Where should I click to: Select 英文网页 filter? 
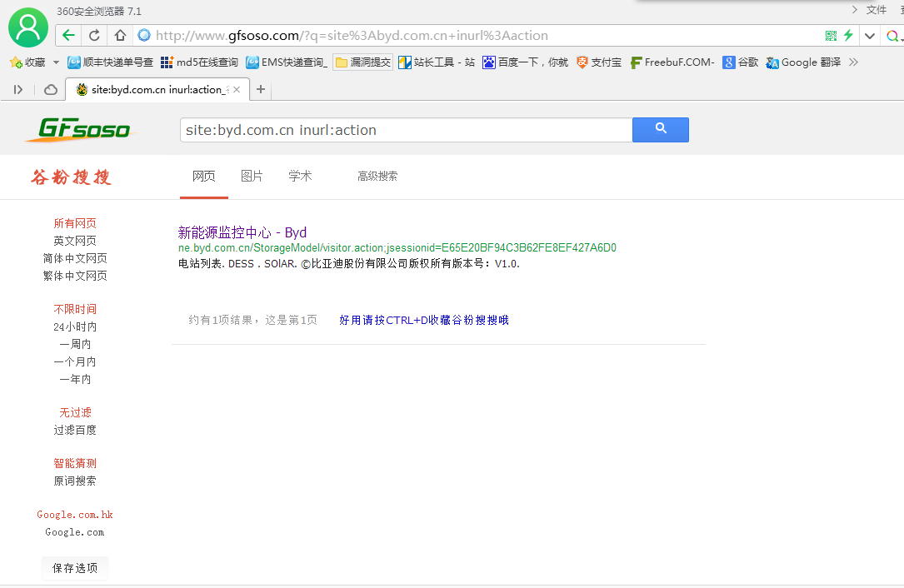pyautogui.click(x=75, y=241)
